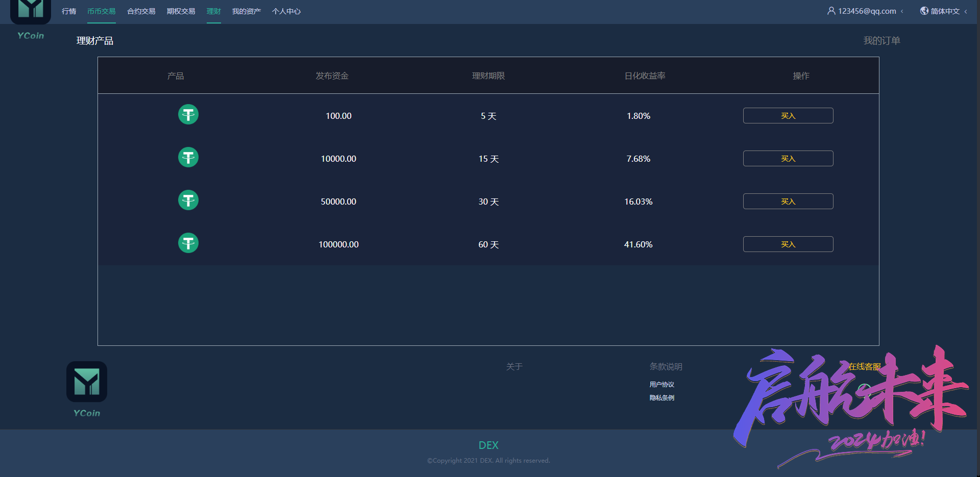Open the 隐私条例 footer link
Image resolution: width=980 pixels, height=477 pixels.
click(661, 398)
